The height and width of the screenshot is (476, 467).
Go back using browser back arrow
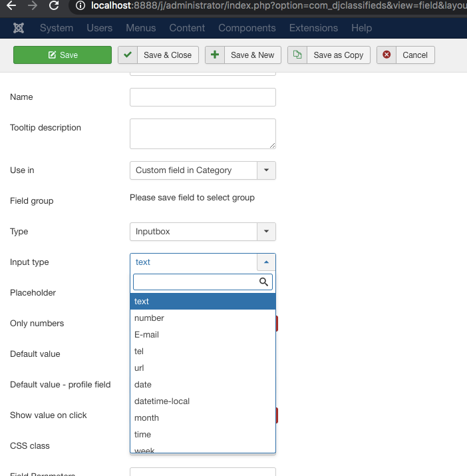tap(11, 5)
